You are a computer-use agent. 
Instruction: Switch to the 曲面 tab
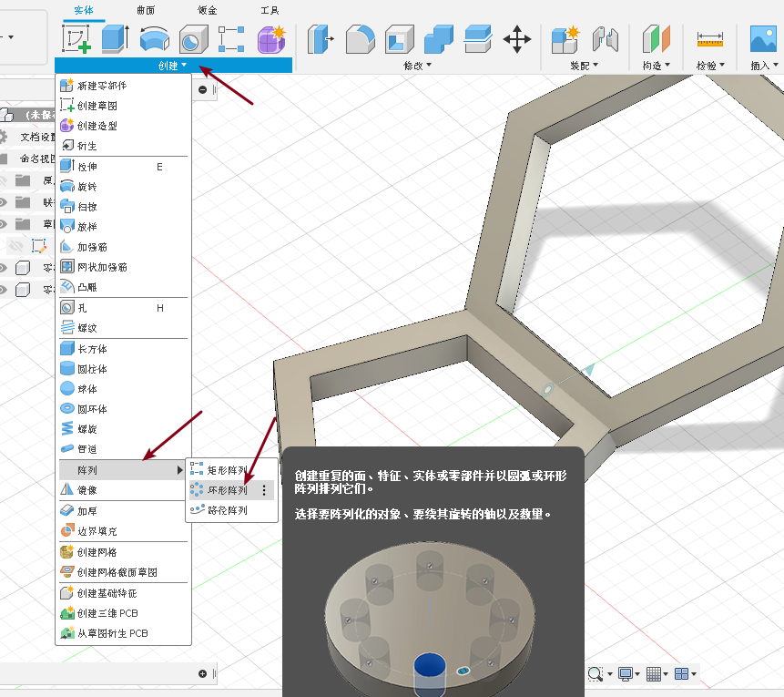coord(146,10)
